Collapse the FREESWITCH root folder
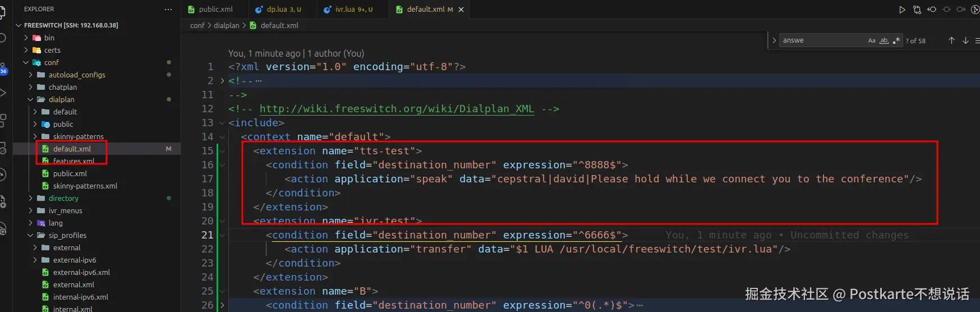This screenshot has height=312, width=980. point(19,25)
